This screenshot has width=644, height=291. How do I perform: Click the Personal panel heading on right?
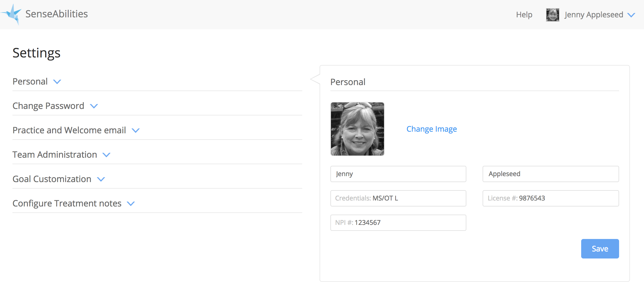(348, 82)
